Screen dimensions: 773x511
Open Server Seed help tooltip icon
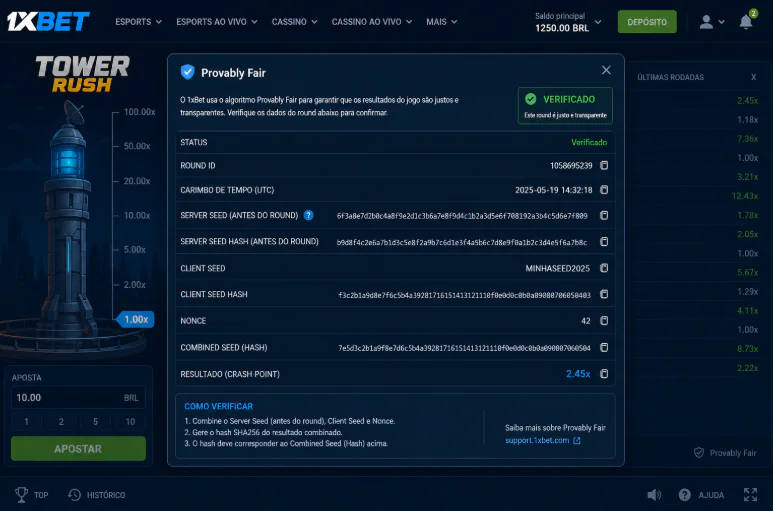coord(309,215)
